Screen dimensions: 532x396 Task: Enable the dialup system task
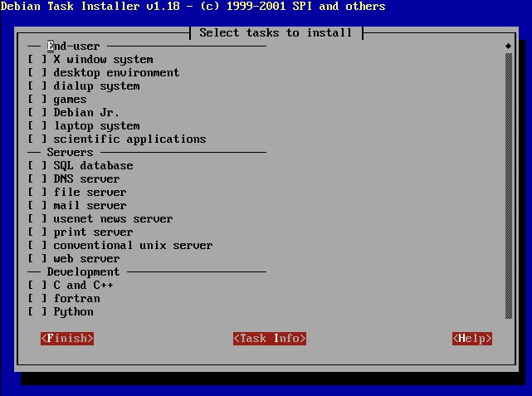(37, 86)
